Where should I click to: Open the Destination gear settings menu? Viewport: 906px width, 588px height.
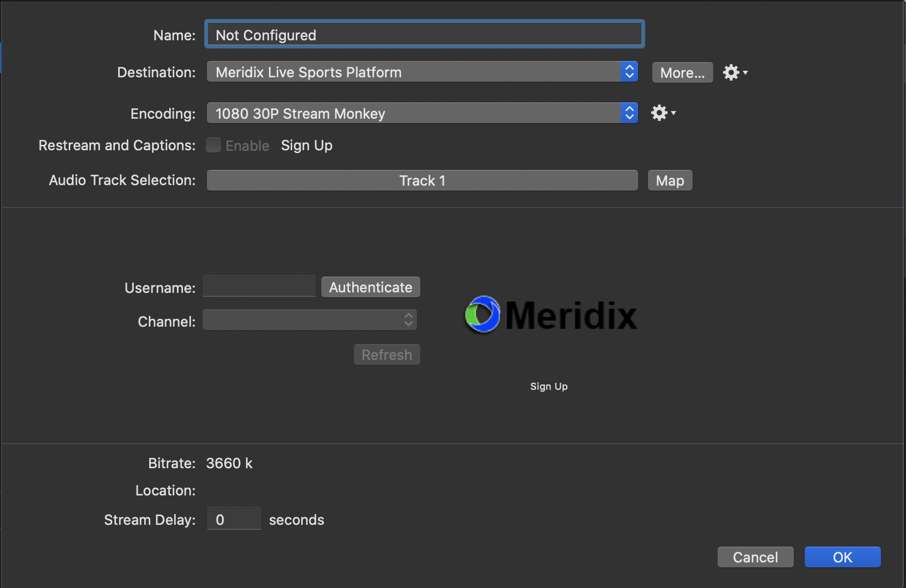[x=735, y=72]
